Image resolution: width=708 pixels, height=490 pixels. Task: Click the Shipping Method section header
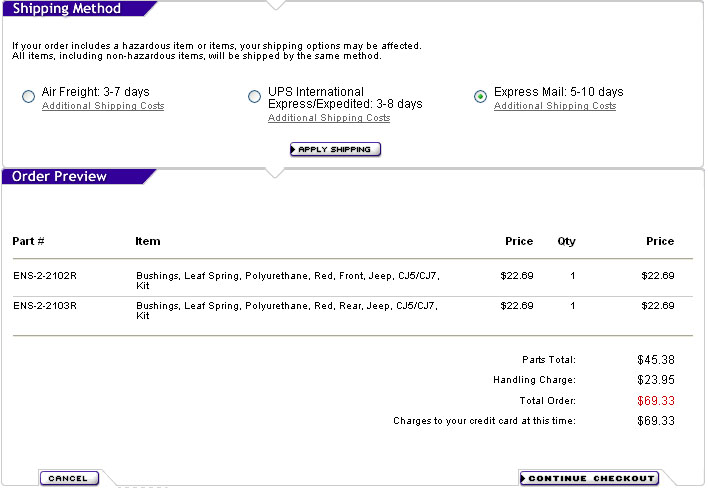67,9
